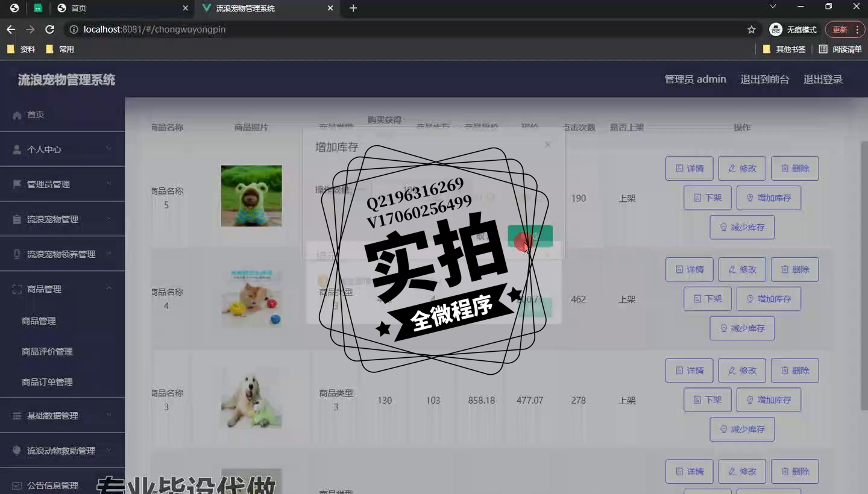
Task: Click 详情 for 商品名称 5
Action: (690, 169)
